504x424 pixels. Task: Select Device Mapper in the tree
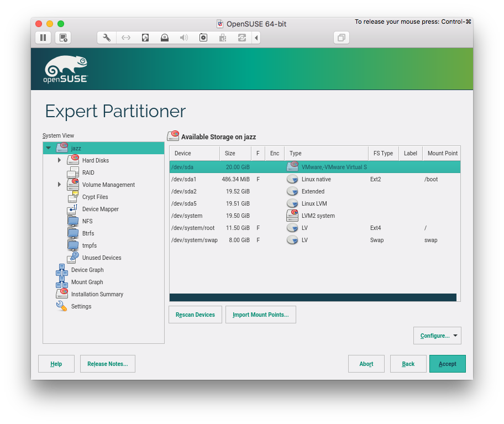[x=100, y=210]
